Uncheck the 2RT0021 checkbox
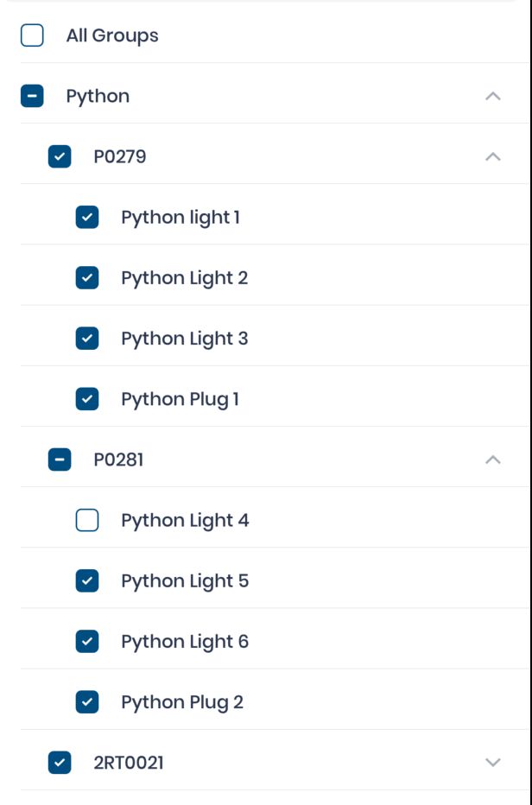Image resolution: width=532 pixels, height=805 pixels. [60, 763]
